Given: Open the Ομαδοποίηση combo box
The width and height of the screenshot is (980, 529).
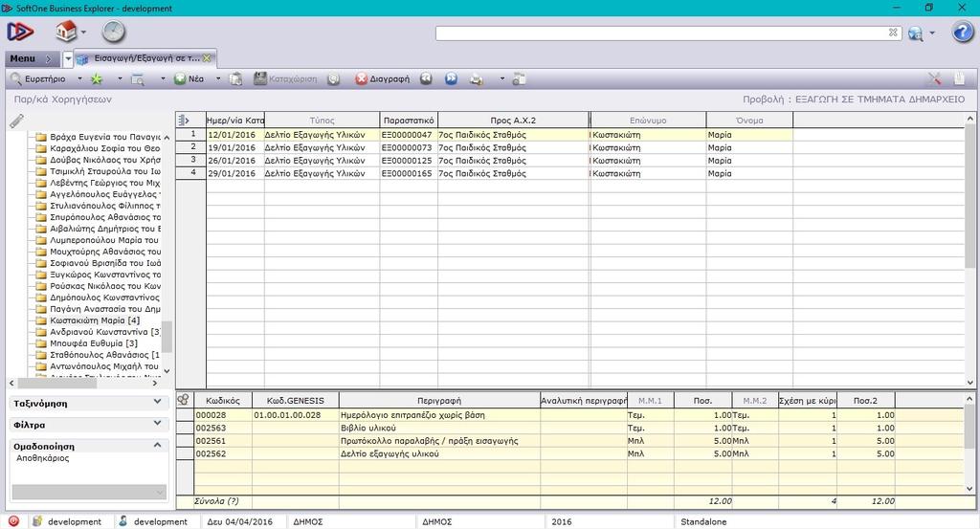Looking at the screenshot, I should pos(89,492).
